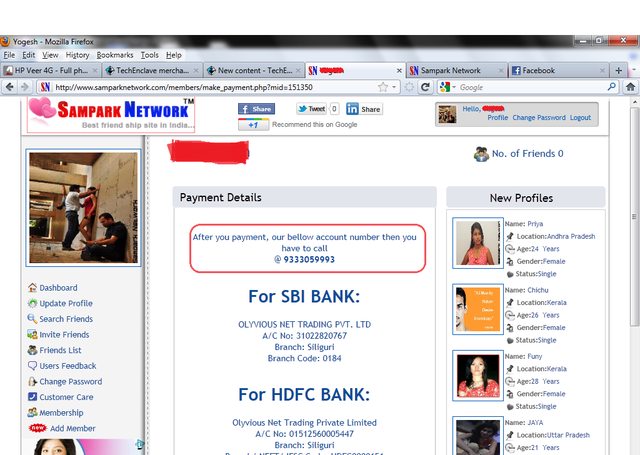Click Change Password in header greeting box
The height and width of the screenshot is (455, 640).
pos(539,118)
